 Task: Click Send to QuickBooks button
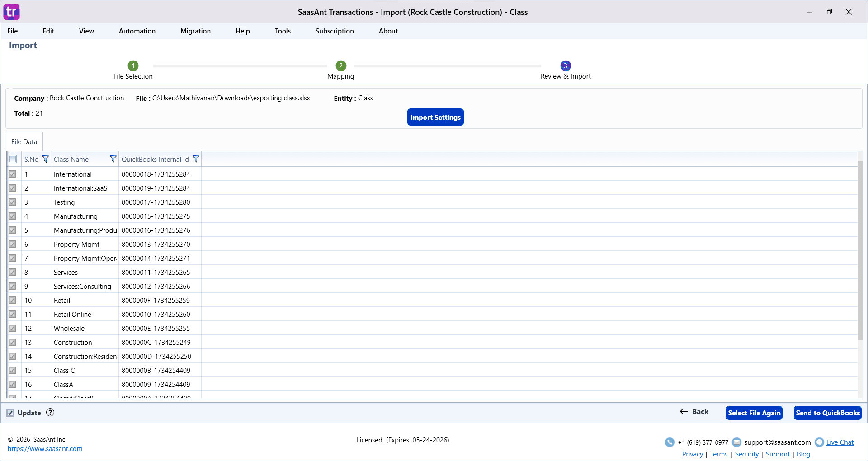828,413
